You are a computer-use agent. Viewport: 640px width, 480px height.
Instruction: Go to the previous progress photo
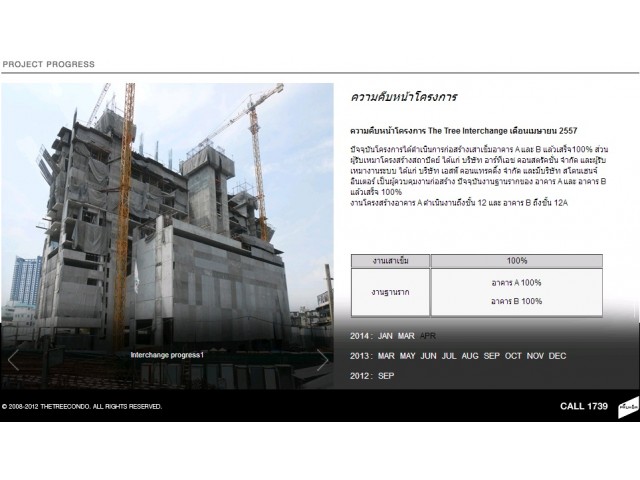[x=14, y=360]
